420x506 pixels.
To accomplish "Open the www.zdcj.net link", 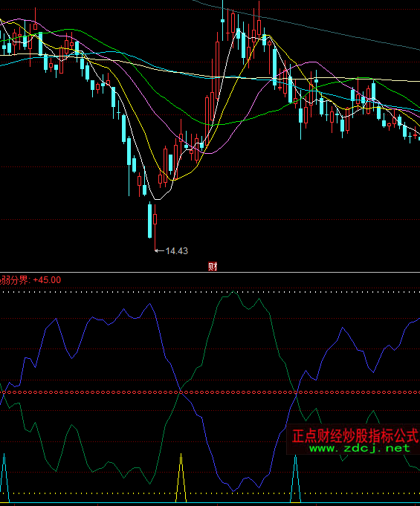I will [x=359, y=448].
